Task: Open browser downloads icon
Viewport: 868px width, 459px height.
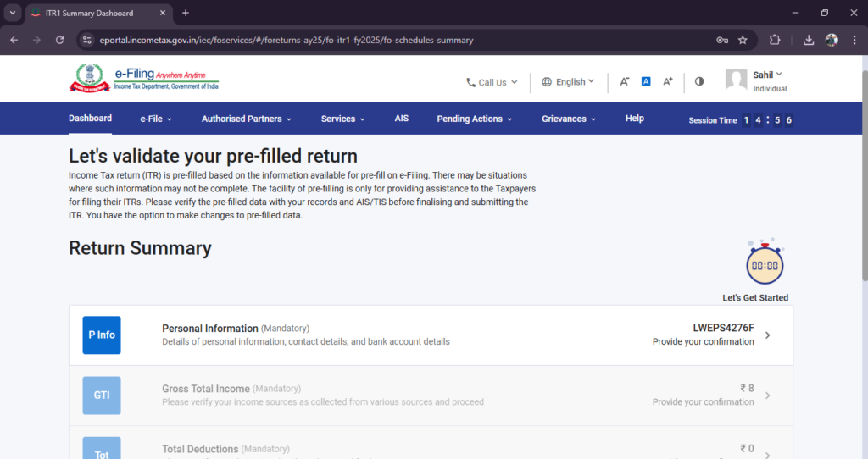Action: (809, 40)
